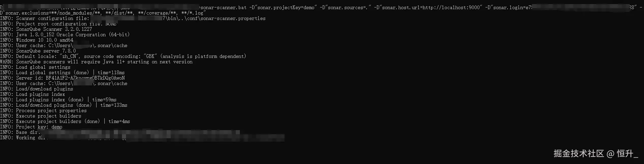Viewport: 644px width, 164px height.
Task: Click the Load/download plugins done line
Action: [64, 105]
